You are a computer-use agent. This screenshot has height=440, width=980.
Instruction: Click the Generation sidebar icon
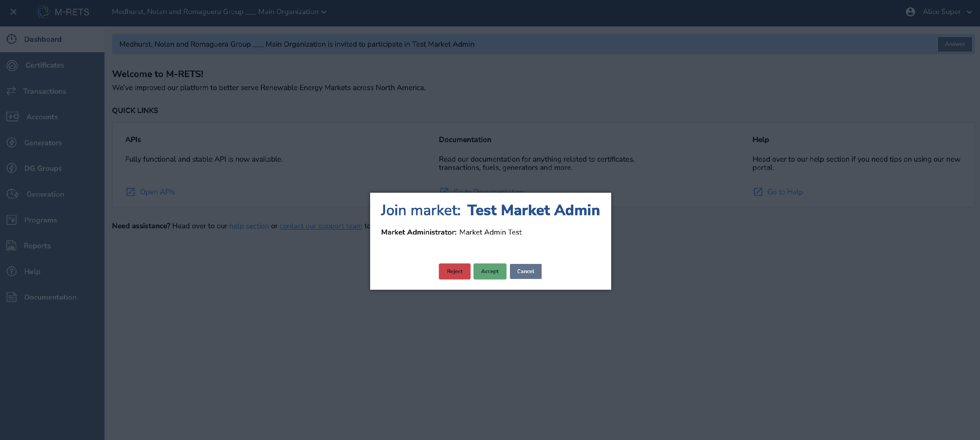(12, 194)
